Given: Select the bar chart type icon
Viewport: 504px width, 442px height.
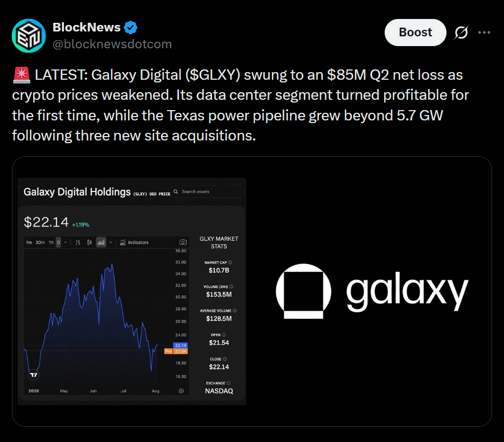Looking at the screenshot, I should pos(78,242).
